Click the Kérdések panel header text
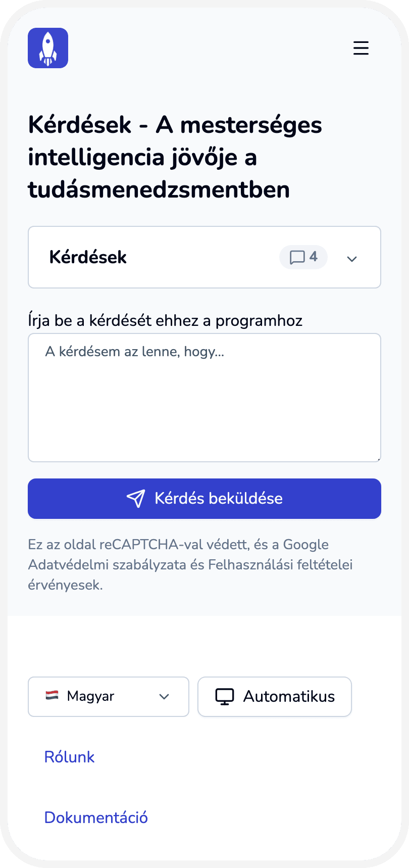 coord(88,257)
